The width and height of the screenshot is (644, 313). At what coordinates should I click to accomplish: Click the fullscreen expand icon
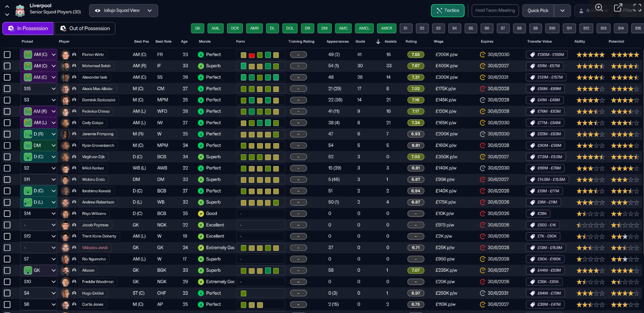click(637, 8)
